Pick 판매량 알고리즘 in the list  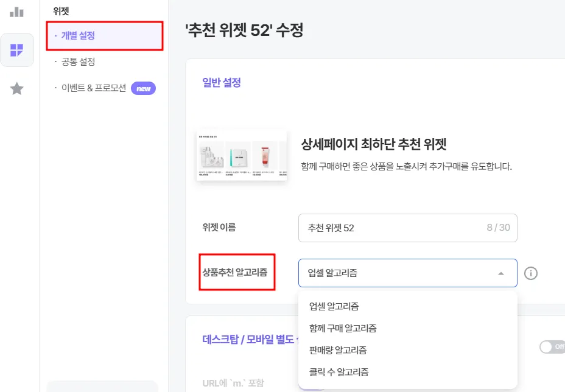[338, 350]
